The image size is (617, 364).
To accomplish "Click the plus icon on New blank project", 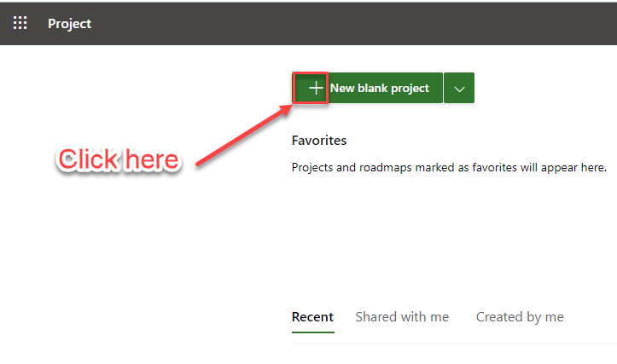I will pos(315,88).
